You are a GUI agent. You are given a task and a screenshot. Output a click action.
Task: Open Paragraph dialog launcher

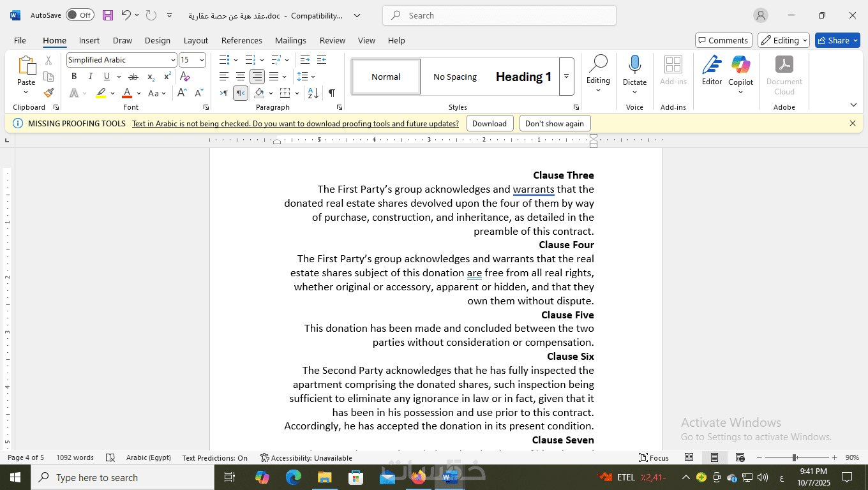click(x=340, y=107)
